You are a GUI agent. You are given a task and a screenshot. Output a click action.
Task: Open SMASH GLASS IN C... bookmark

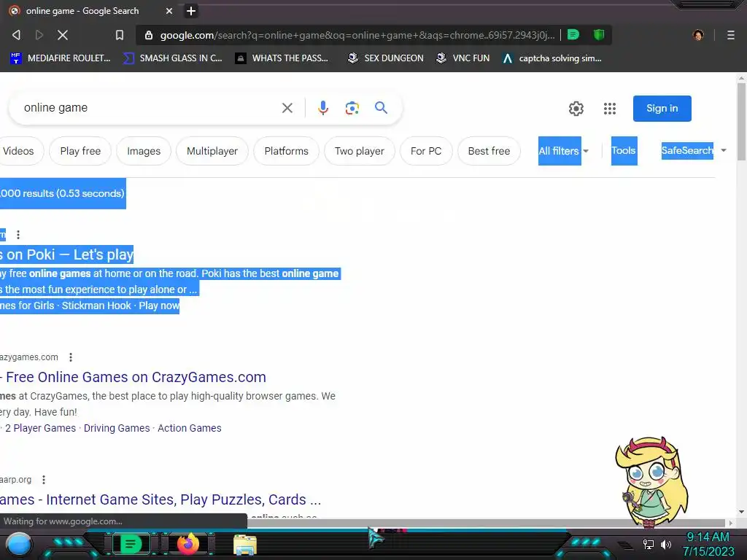[x=172, y=58]
